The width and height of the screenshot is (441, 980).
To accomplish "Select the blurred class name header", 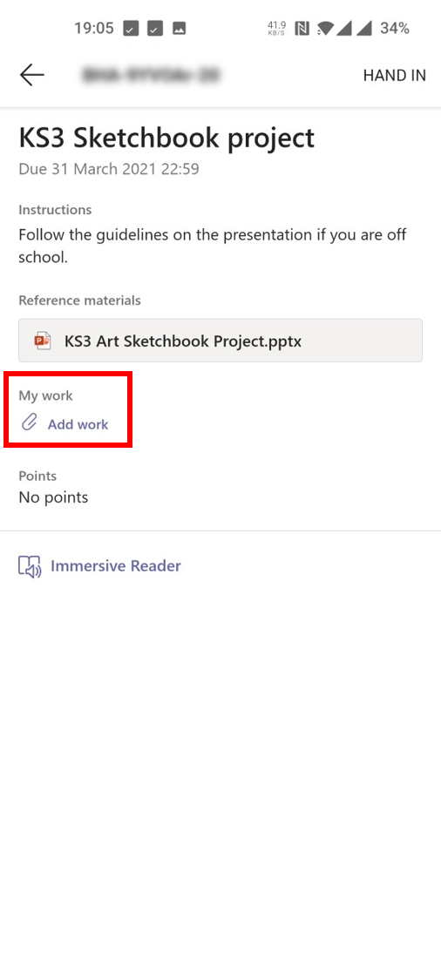I will click(x=152, y=76).
